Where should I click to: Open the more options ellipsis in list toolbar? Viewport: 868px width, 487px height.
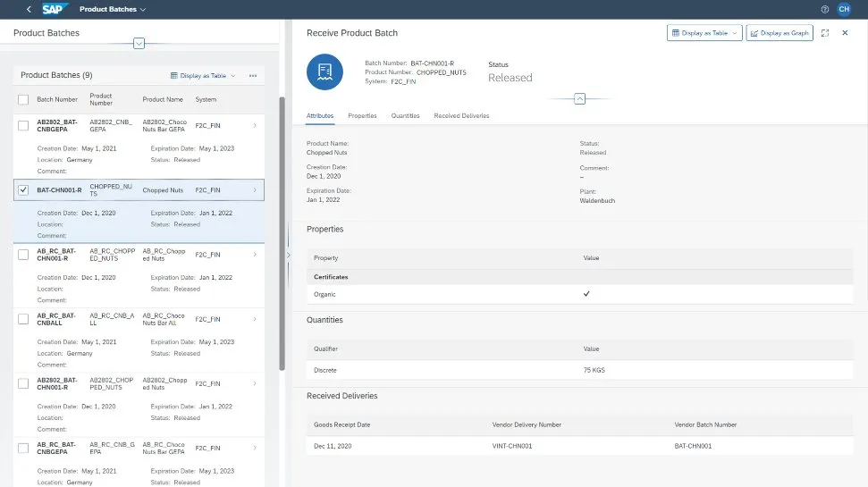[x=253, y=76]
